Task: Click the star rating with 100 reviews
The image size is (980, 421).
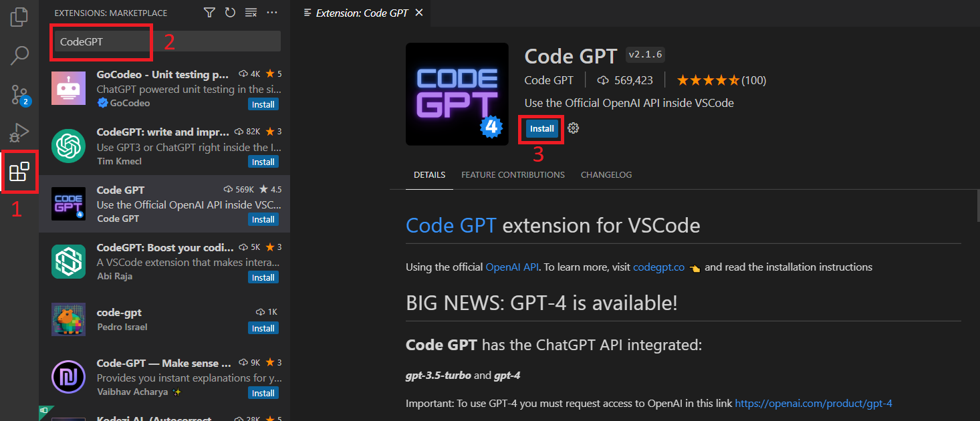Action: (x=721, y=80)
